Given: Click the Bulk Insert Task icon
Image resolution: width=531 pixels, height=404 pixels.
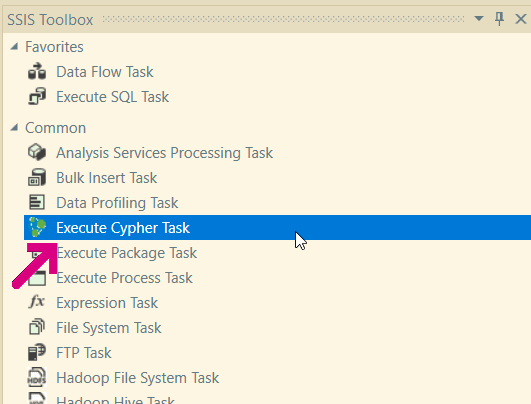Looking at the screenshot, I should click(x=37, y=177).
